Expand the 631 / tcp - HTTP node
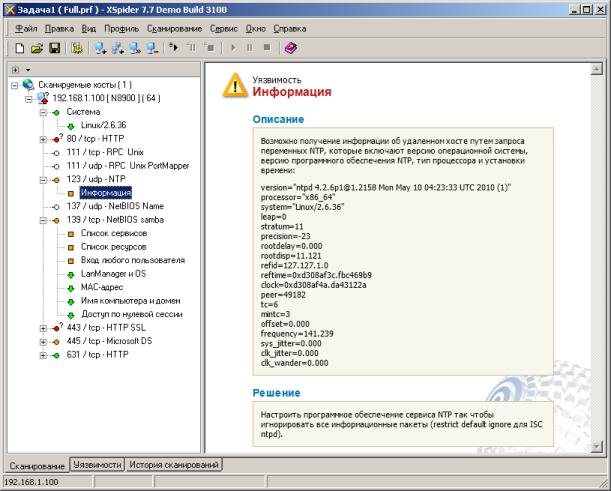Viewport: 611px width, 491px height. click(43, 355)
